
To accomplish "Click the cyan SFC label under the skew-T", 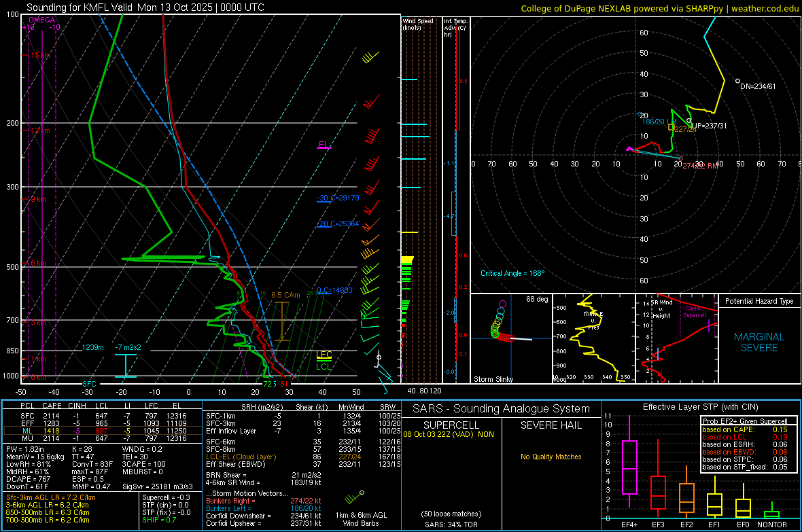I will pyautogui.click(x=89, y=384).
